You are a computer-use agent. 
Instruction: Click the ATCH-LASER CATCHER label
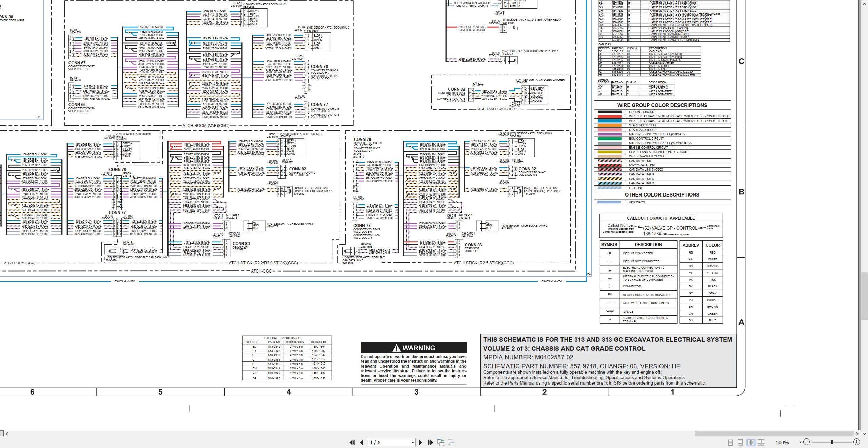(495, 109)
